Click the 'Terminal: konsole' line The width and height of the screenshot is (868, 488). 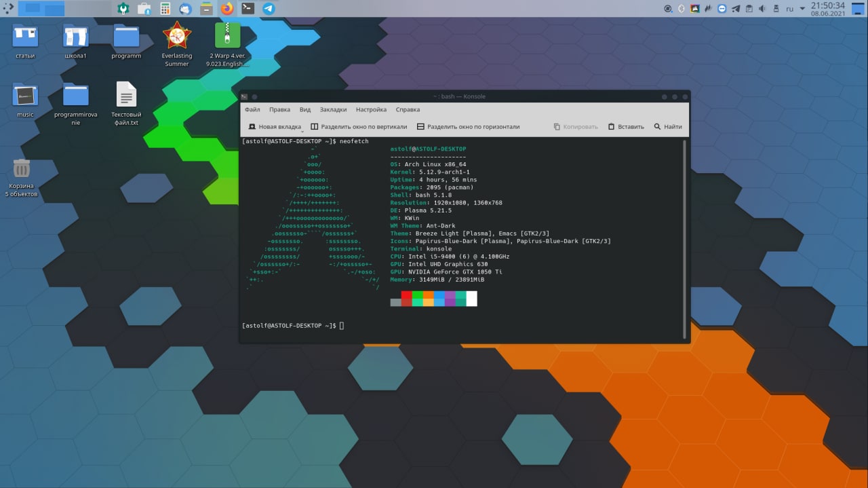pyautogui.click(x=421, y=249)
